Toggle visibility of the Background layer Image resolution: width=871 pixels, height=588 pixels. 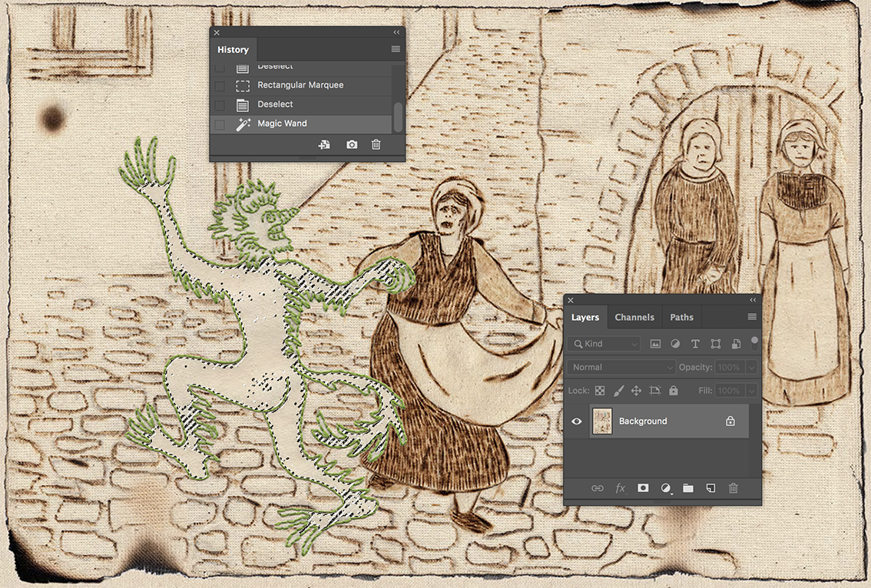[576, 421]
